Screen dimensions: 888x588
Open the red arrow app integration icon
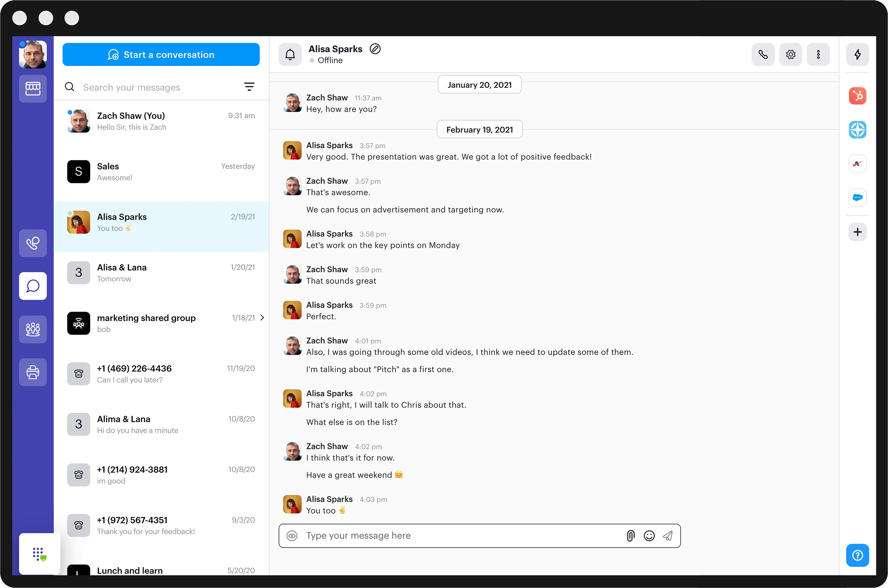pos(858,163)
